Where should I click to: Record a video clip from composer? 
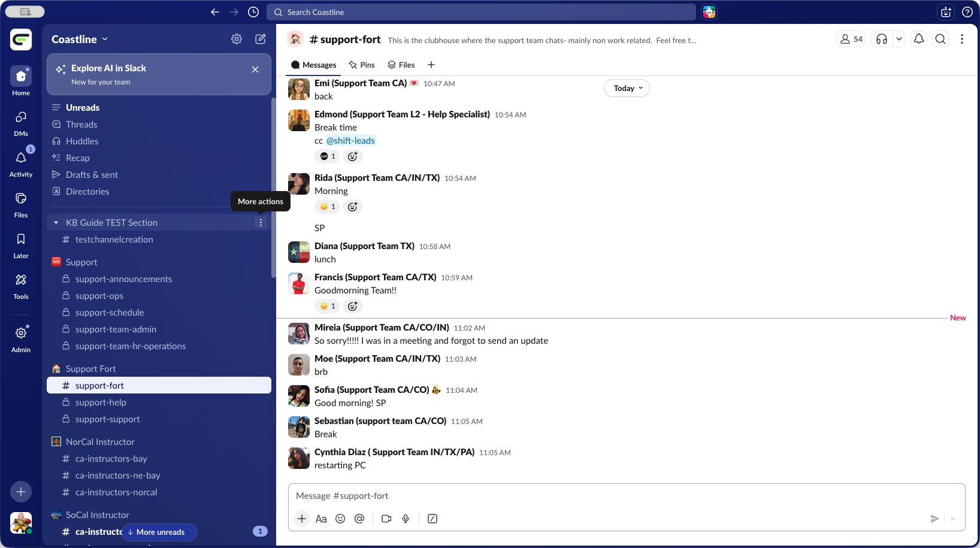point(386,519)
